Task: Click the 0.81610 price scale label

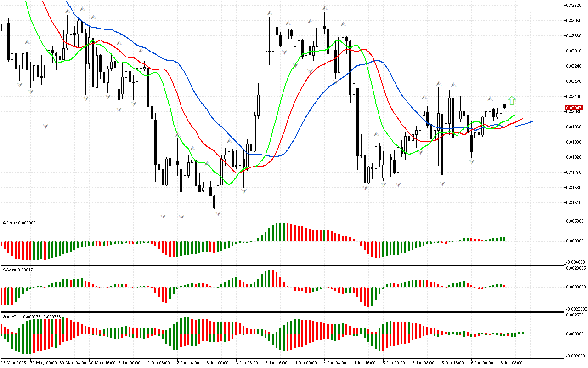Action: [574, 203]
